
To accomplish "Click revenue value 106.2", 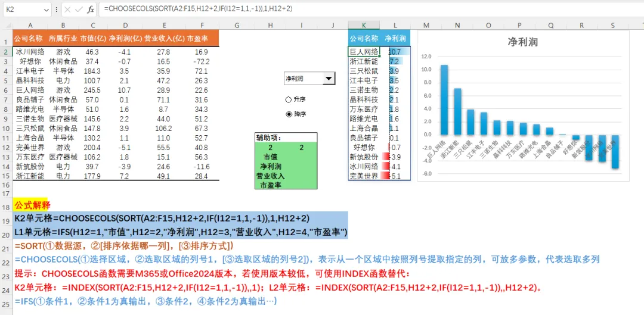I will pos(163,129).
